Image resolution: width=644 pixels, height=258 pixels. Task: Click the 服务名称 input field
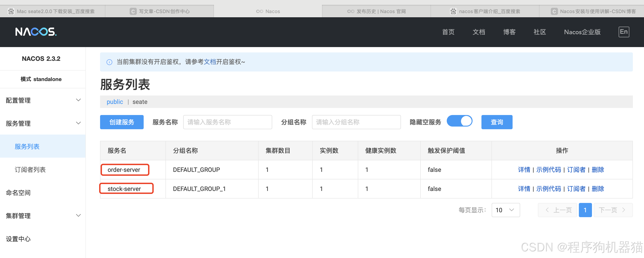[x=227, y=122]
